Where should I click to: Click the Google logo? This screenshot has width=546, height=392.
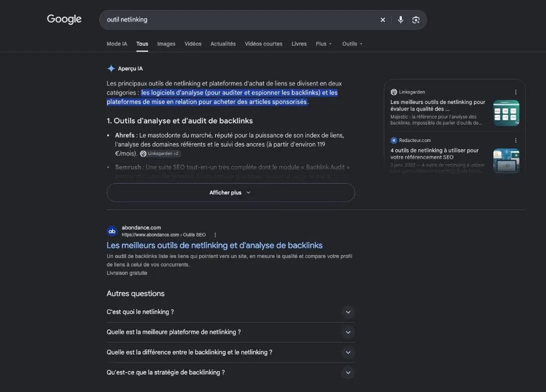64,19
